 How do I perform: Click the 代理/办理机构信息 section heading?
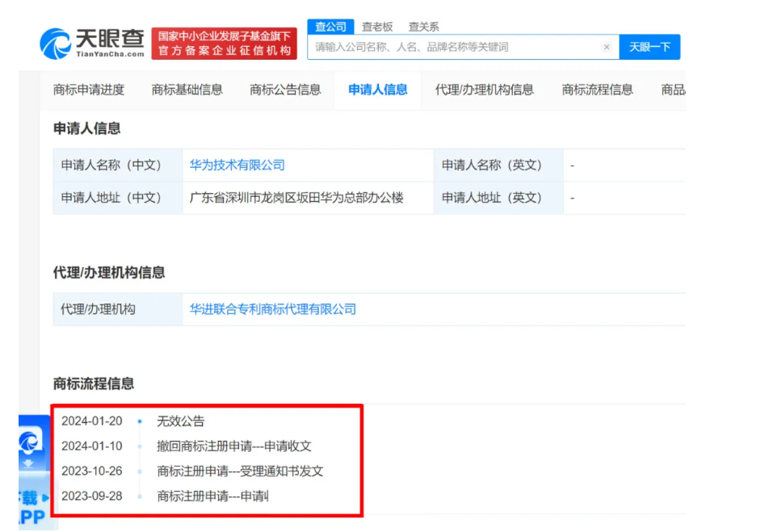coord(109,273)
